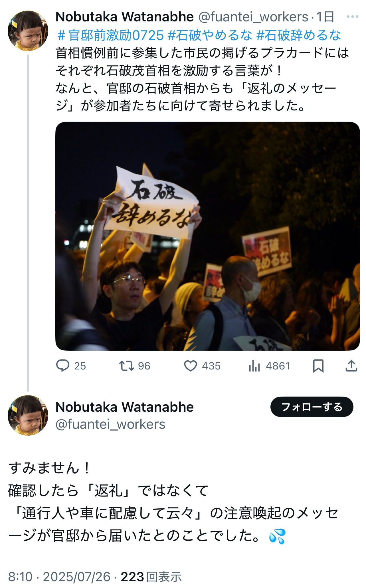Bookmark the tweet with the bookmark icon
This screenshot has width=366, height=588.
click(x=318, y=366)
